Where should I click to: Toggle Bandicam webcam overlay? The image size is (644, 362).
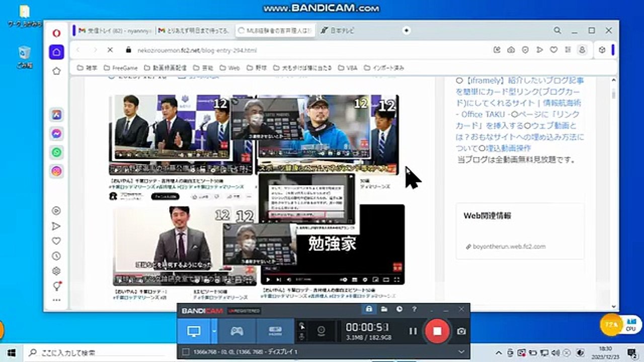coord(321,330)
